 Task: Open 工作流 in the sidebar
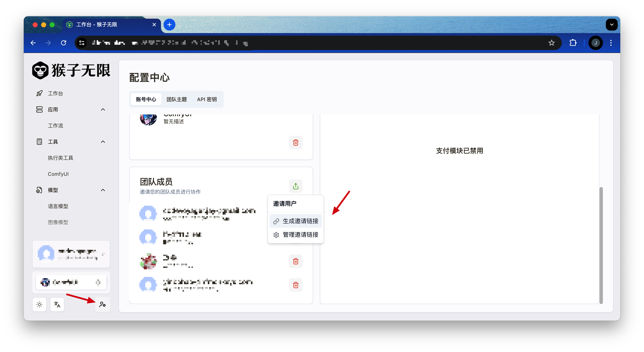(56, 126)
